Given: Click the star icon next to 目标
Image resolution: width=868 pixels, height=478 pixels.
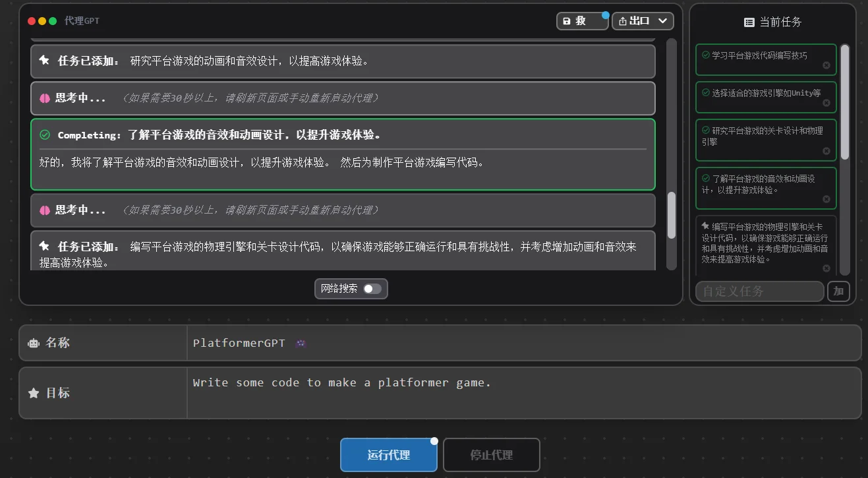Looking at the screenshot, I should point(34,393).
